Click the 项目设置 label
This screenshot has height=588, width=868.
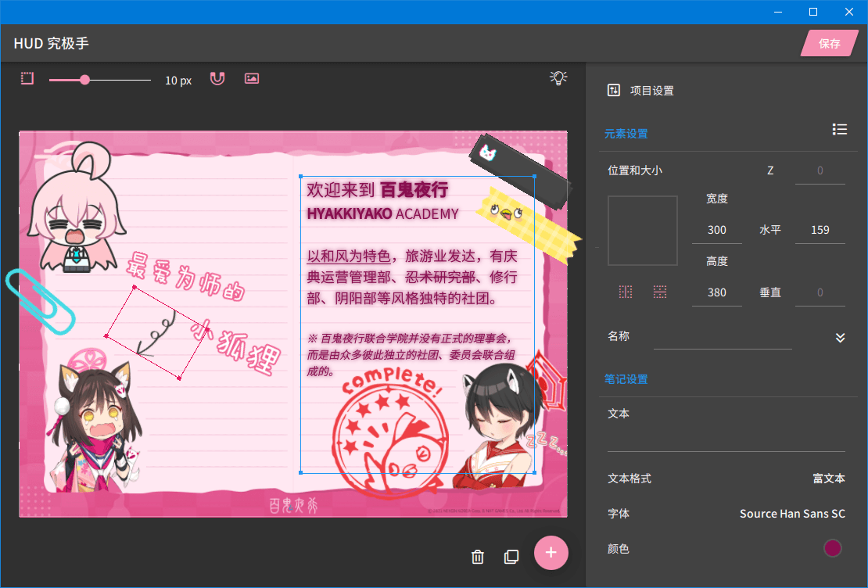pyautogui.click(x=652, y=91)
